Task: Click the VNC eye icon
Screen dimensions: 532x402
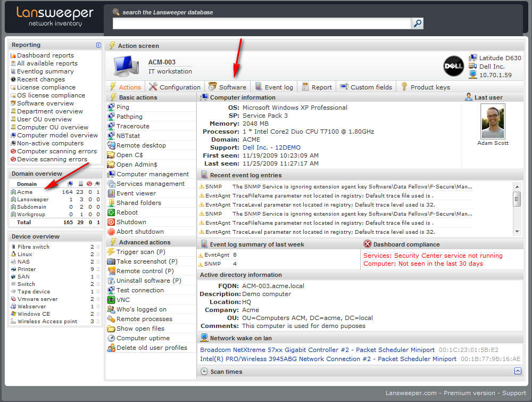Action: (x=111, y=300)
